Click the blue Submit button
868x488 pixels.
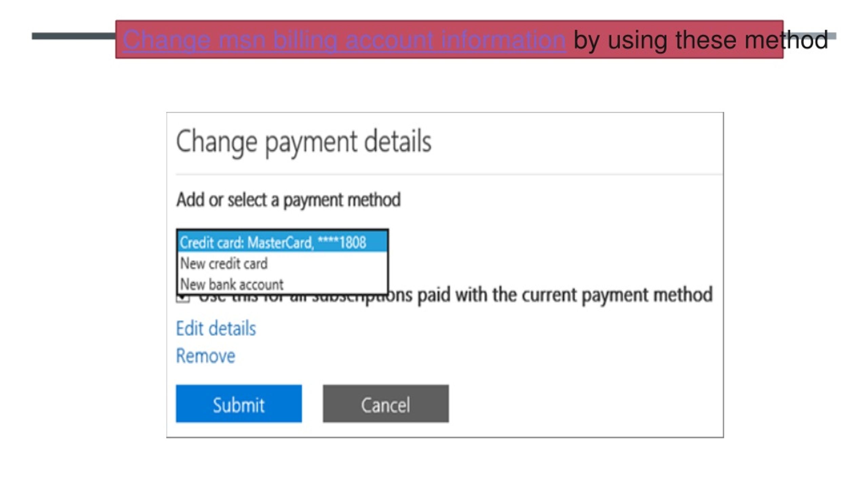pyautogui.click(x=239, y=403)
